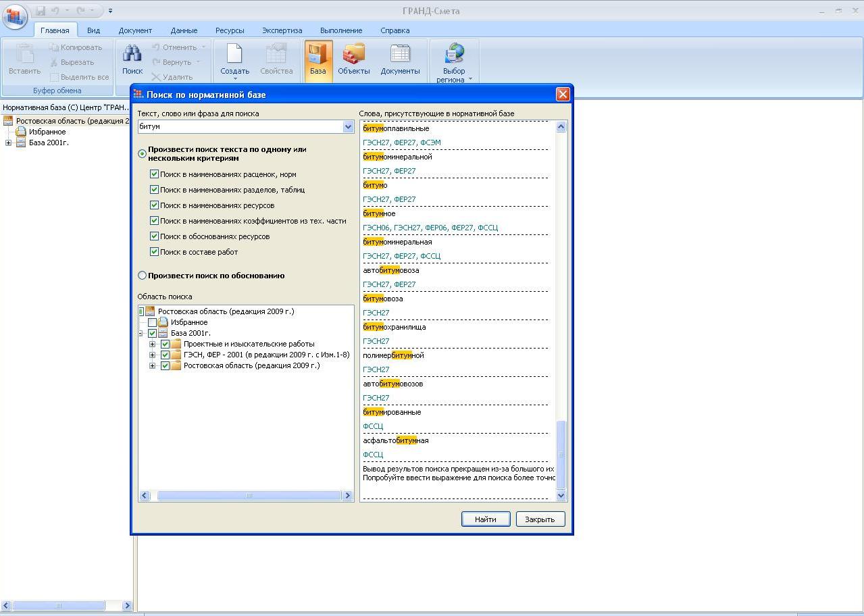Click the Копировать ribbon command

(76, 47)
